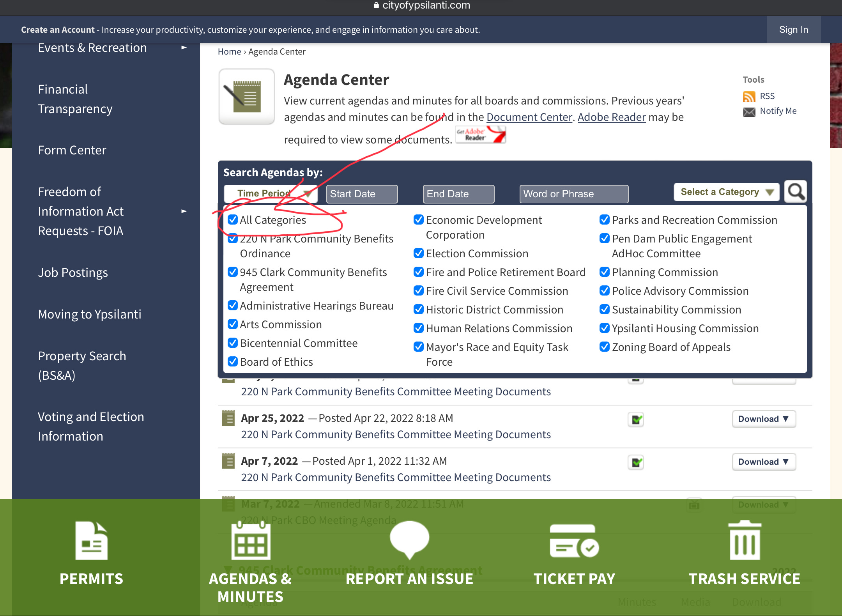Click the Notify Me envelope icon
The image size is (842, 616).
click(x=749, y=112)
